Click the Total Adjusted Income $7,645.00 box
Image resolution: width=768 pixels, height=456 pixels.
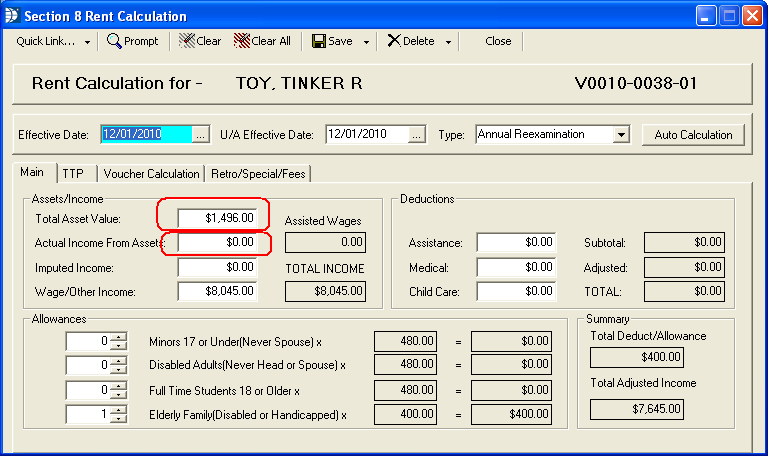pos(637,409)
